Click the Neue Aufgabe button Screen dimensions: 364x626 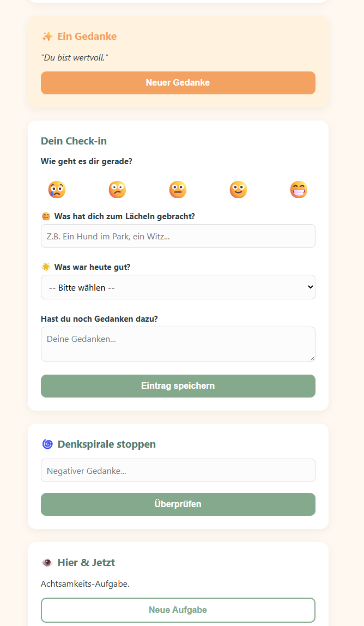[x=178, y=610]
